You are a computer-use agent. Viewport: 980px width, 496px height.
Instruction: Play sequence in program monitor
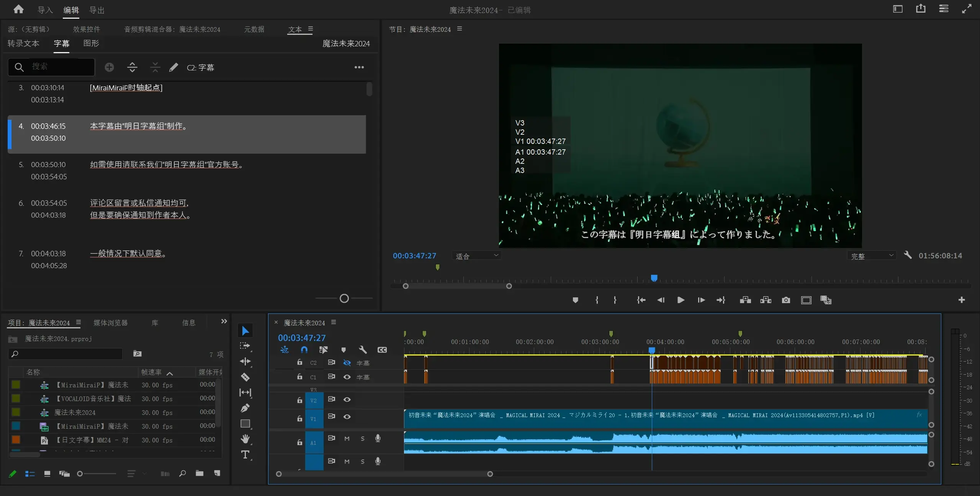pos(681,300)
